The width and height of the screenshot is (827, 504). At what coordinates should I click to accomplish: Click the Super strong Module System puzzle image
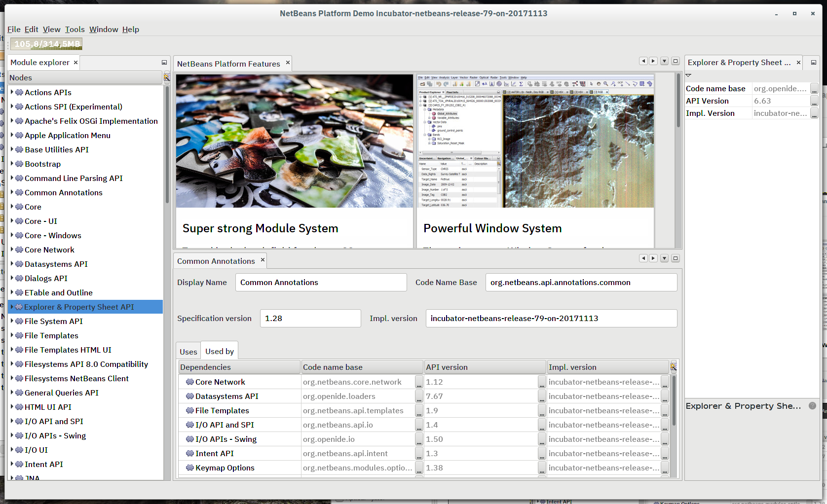295,141
